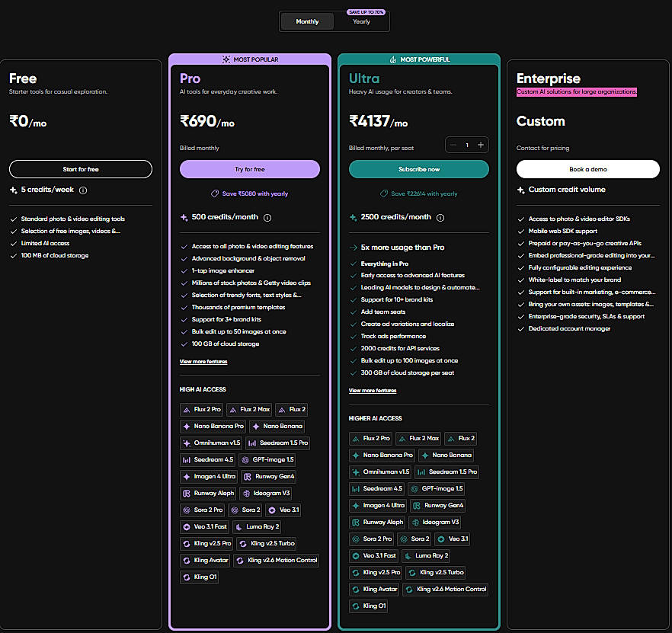The image size is (672, 633).
Task: Click the Start for free button
Action: [x=81, y=169]
